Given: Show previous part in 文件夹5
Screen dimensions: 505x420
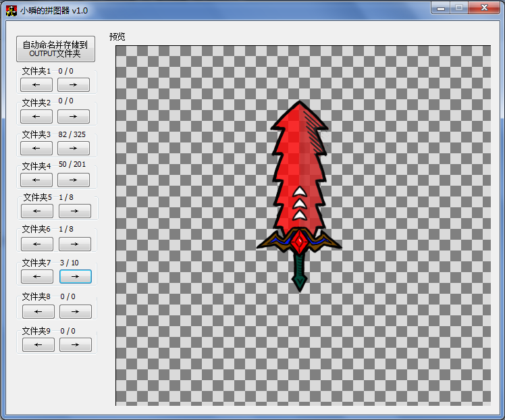Looking at the screenshot, I should pyautogui.click(x=37, y=211).
